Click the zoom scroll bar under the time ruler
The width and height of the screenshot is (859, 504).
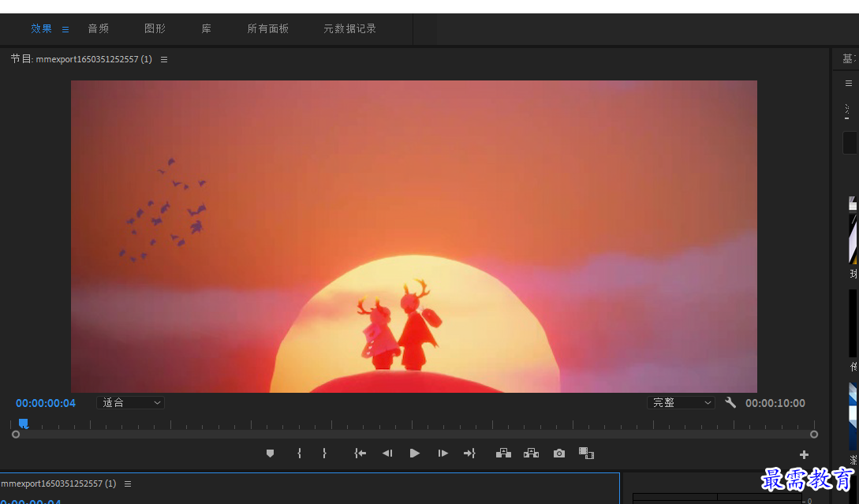coord(415,435)
